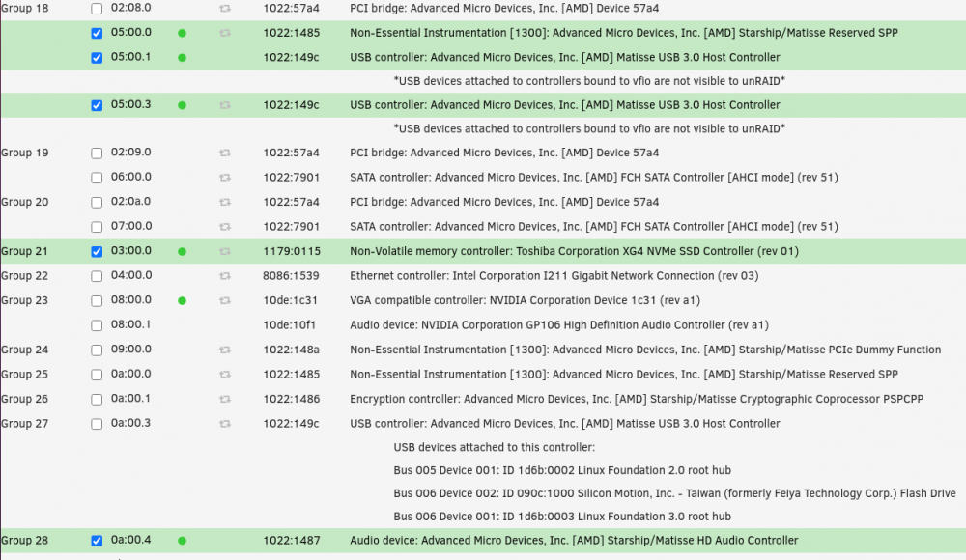
Task: Tick the NVIDIA audio device 08:00.1 checkbox
Action: 97,325
